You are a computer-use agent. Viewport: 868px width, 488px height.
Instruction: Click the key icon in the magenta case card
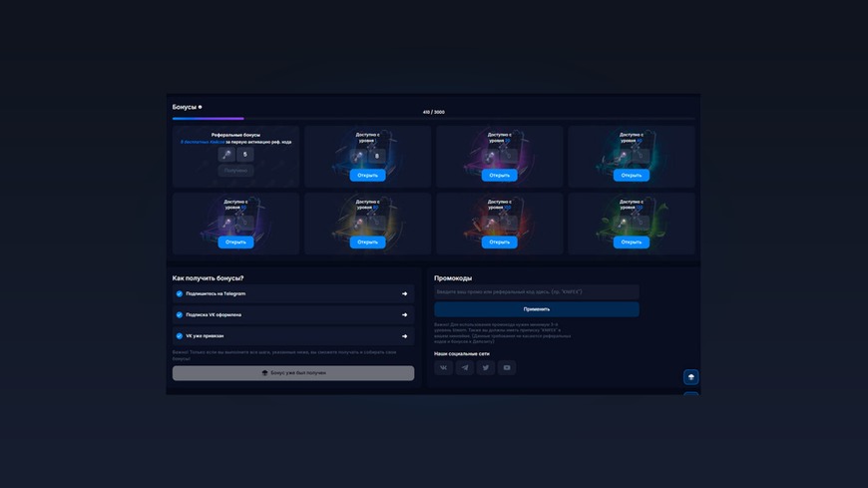pos(491,156)
